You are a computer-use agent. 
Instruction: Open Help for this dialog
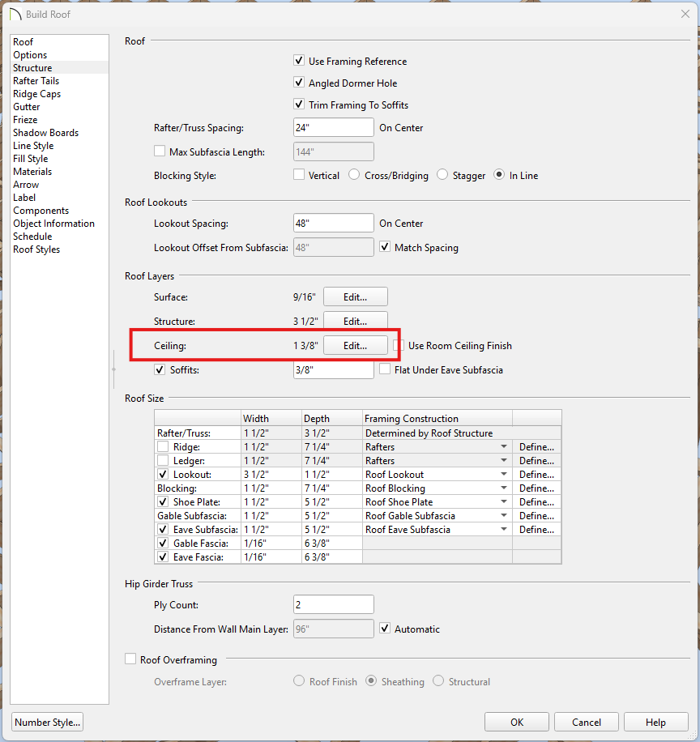[656, 722]
